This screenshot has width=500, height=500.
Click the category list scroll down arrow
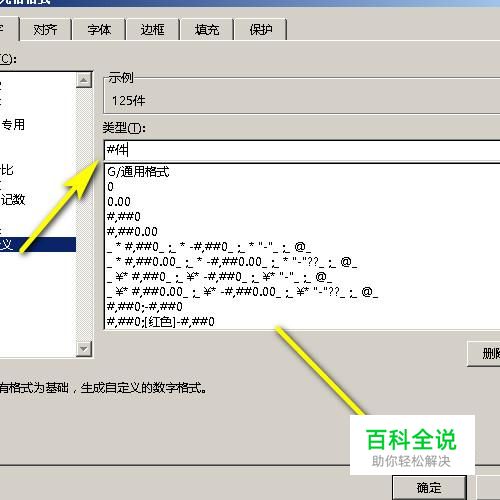point(84,349)
